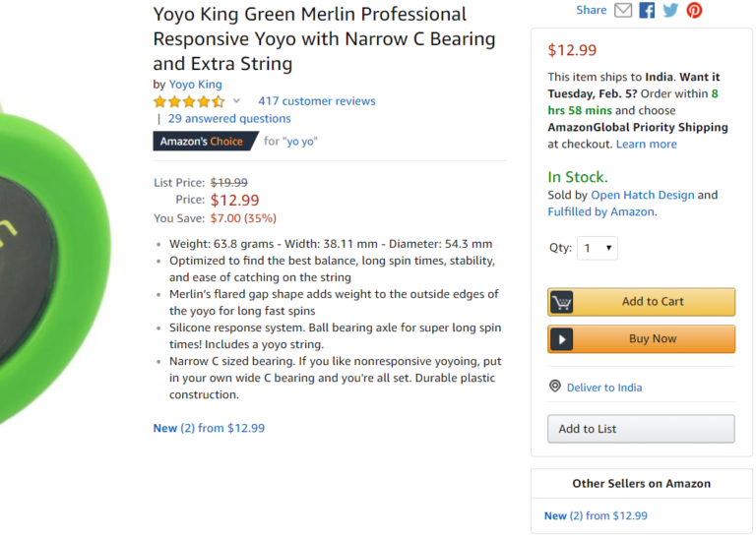The width and height of the screenshot is (756, 537).
Task: Click the Amazon's Choice badge
Action: click(x=202, y=142)
